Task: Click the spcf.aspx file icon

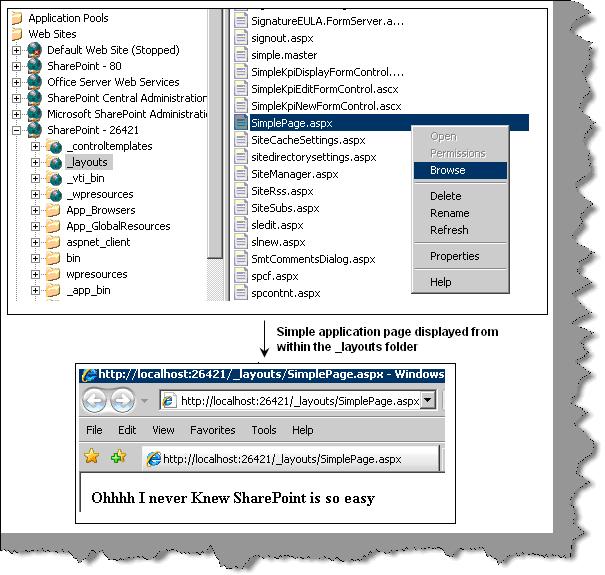Action: 241,276
